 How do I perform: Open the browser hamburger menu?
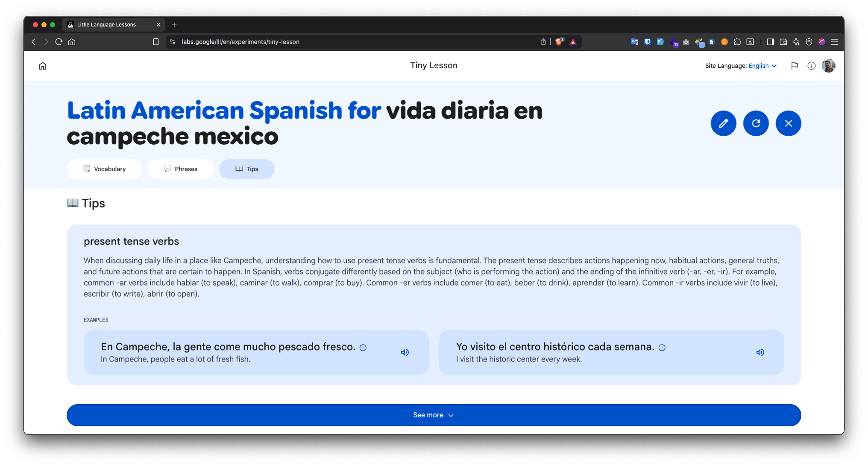(834, 42)
